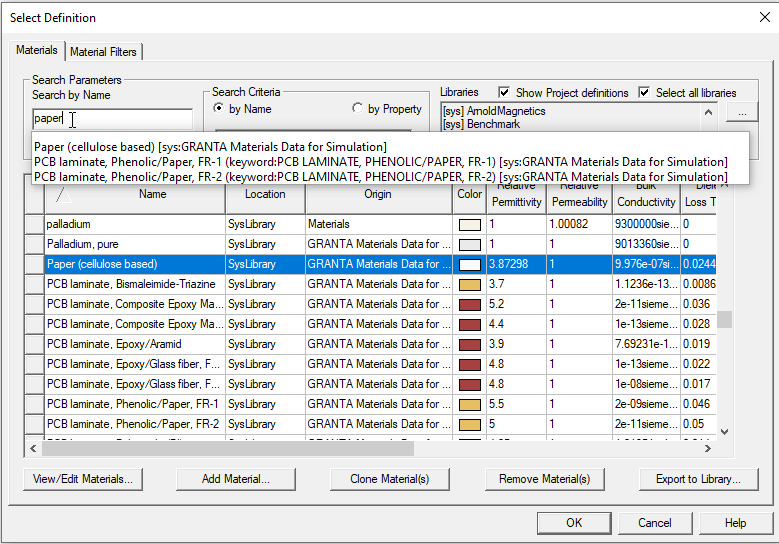This screenshot has height=544, width=779.
Task: Choose the Phenolic/Paper FR-1 autocomplete suggestion
Action: [381, 161]
